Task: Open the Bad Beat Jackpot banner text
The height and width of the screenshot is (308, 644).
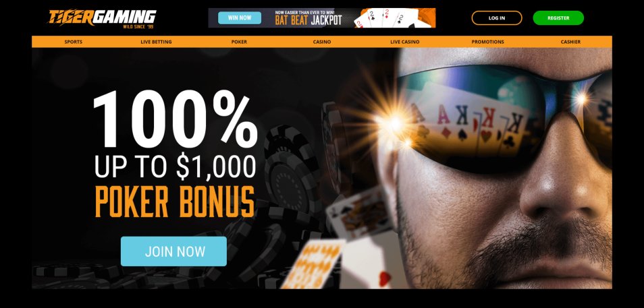Action: (308, 18)
